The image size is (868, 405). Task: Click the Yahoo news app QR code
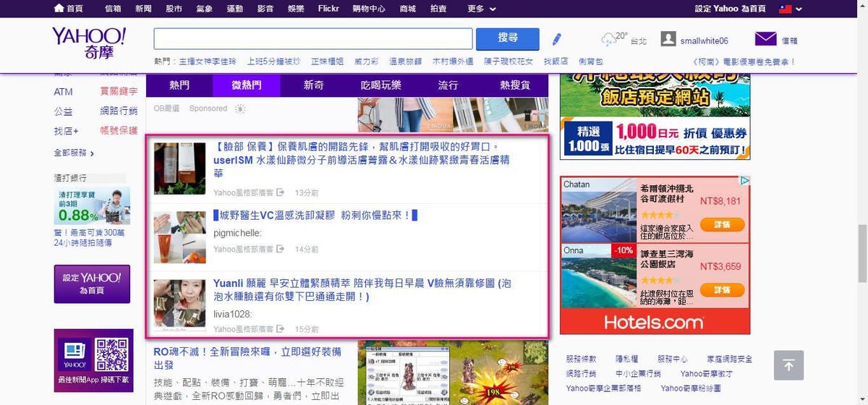click(111, 354)
